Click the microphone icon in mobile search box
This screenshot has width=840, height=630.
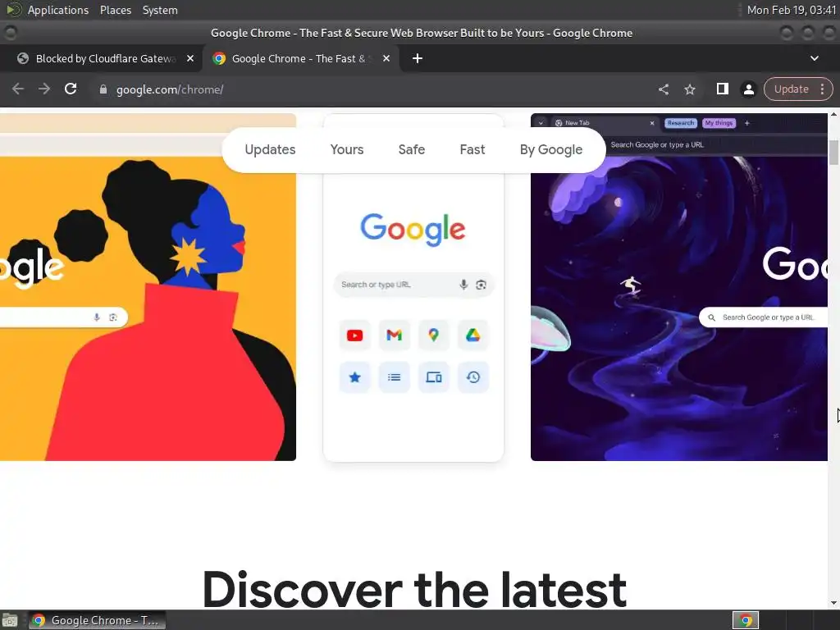coord(463,285)
